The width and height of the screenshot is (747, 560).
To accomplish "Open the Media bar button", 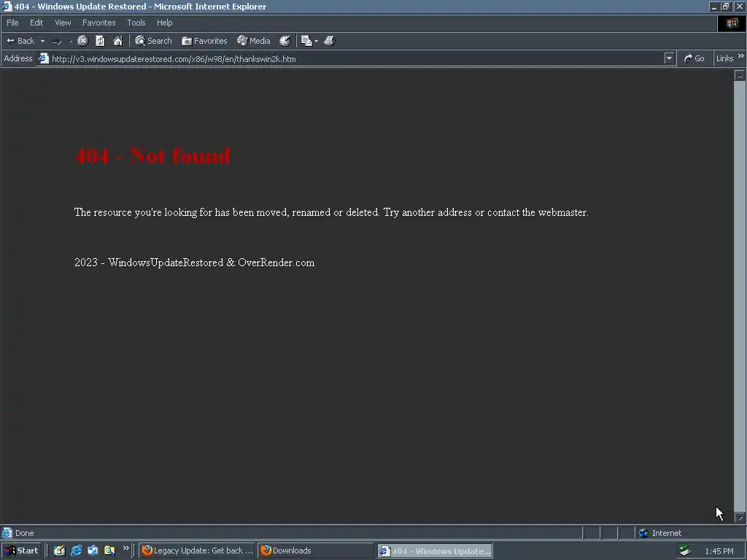I will (x=254, y=41).
